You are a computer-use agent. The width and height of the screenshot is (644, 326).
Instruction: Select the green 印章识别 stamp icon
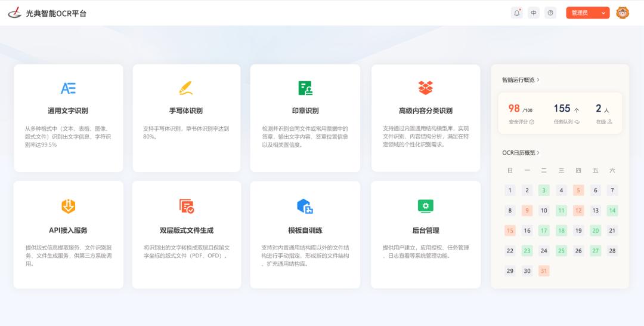(x=305, y=88)
